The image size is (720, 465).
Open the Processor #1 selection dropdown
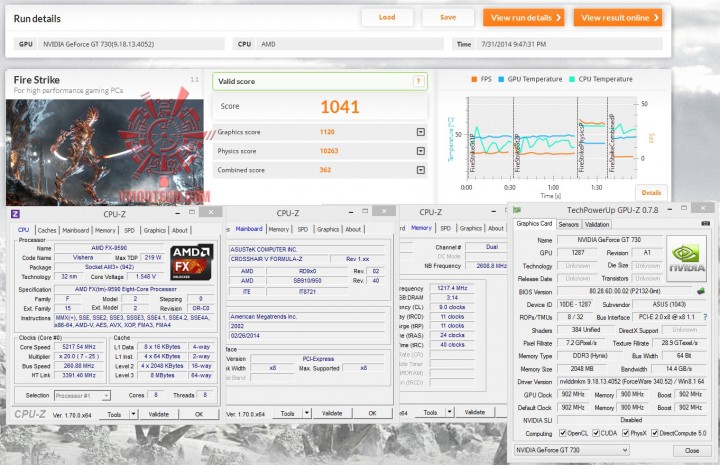(x=82, y=395)
